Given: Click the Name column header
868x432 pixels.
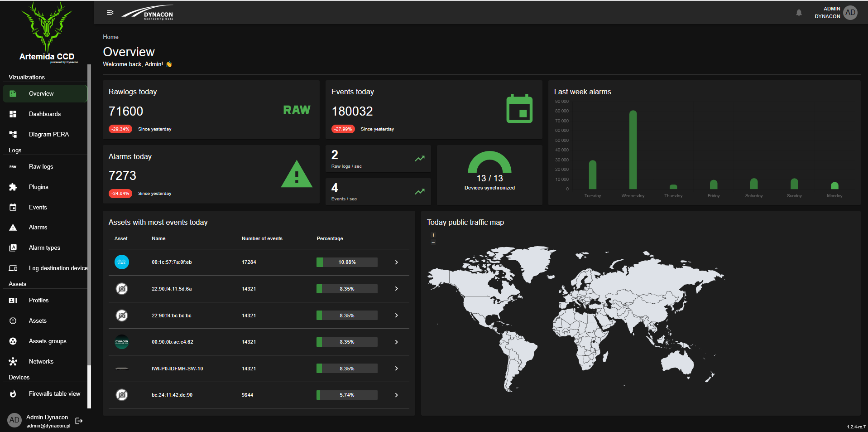Looking at the screenshot, I should click(158, 238).
